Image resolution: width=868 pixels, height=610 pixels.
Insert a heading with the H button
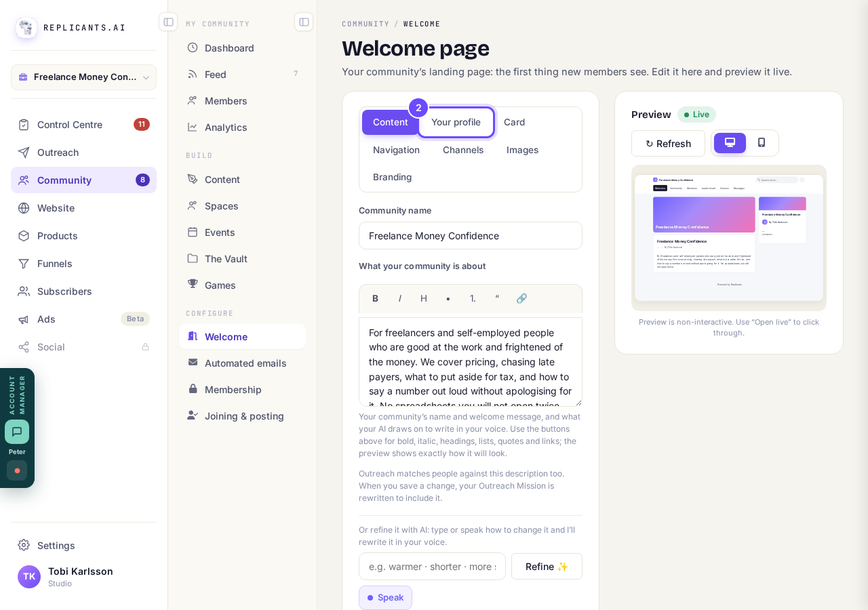point(424,298)
